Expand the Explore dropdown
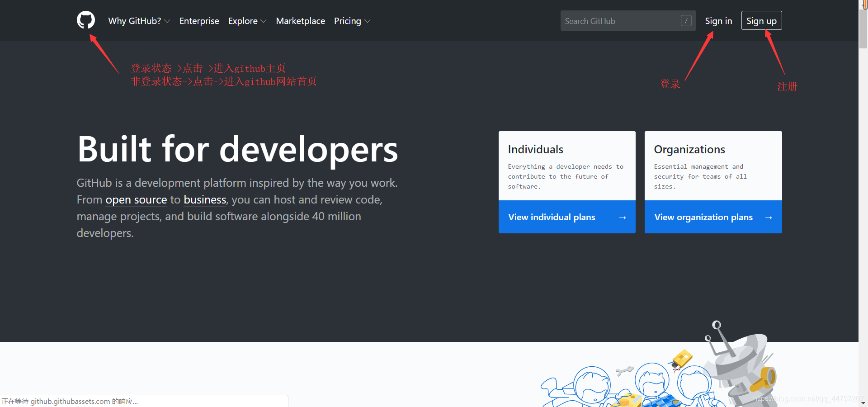The width and height of the screenshot is (868, 407). tap(247, 21)
